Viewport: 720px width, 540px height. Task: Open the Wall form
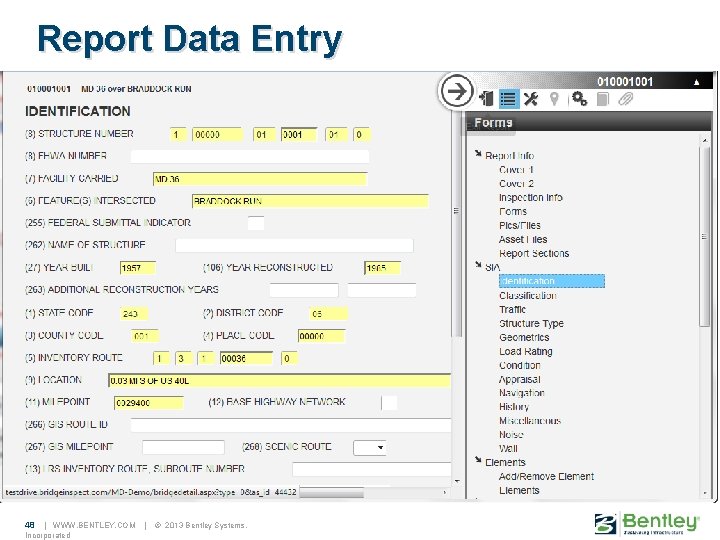point(508,448)
